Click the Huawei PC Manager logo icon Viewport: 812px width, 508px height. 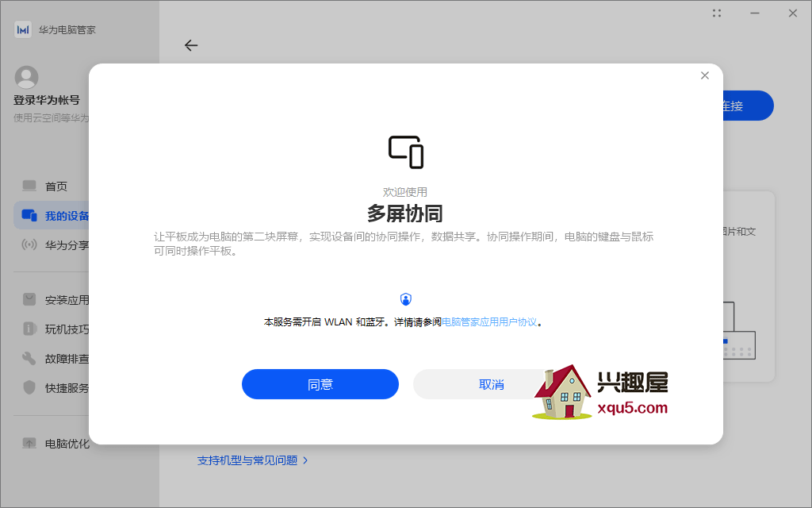(x=23, y=29)
